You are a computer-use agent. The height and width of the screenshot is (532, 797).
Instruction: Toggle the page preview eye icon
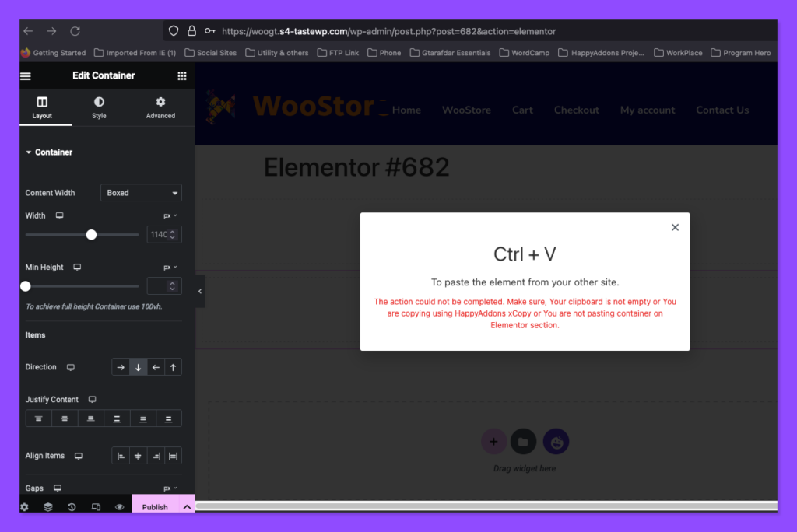tap(120, 507)
